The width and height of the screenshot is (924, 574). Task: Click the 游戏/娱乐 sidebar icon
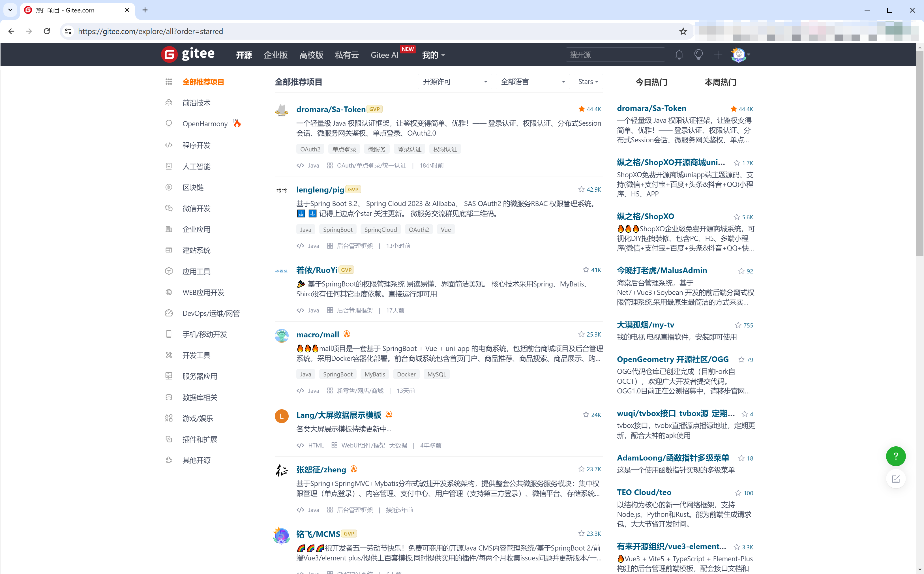click(x=169, y=418)
